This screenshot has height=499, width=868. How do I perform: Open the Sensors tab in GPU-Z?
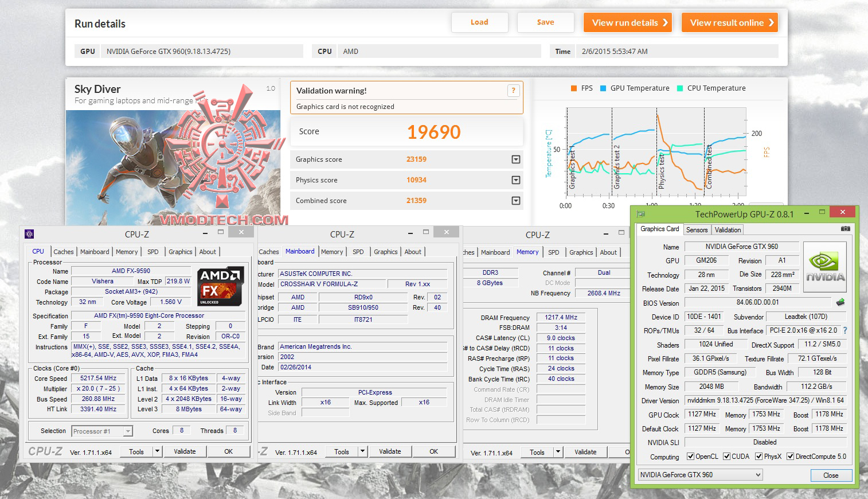point(697,229)
